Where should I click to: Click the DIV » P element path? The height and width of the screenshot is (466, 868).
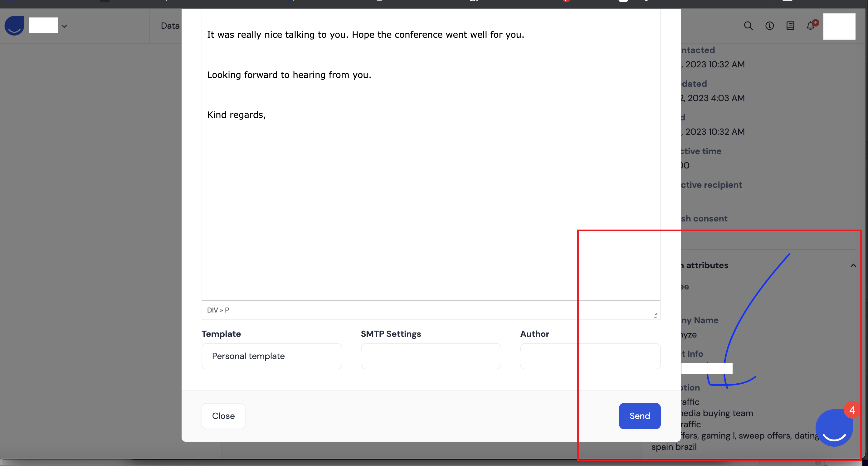point(218,310)
